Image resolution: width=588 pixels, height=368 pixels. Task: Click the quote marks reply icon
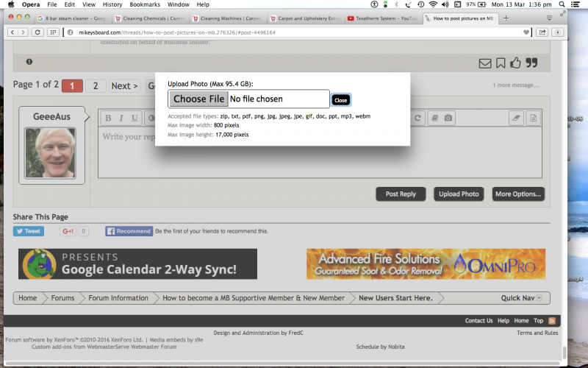531,63
